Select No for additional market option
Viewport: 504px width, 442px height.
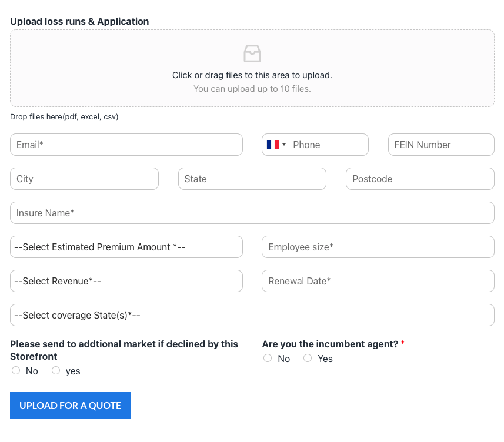point(16,370)
